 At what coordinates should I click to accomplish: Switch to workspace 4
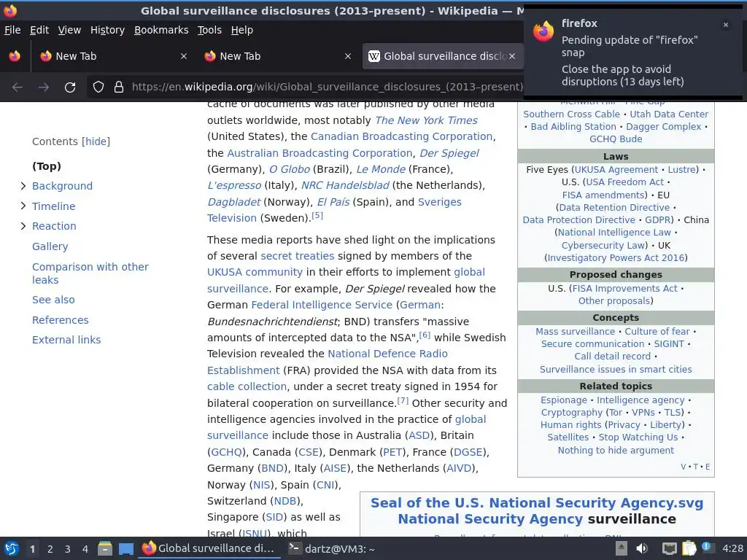tap(85, 549)
